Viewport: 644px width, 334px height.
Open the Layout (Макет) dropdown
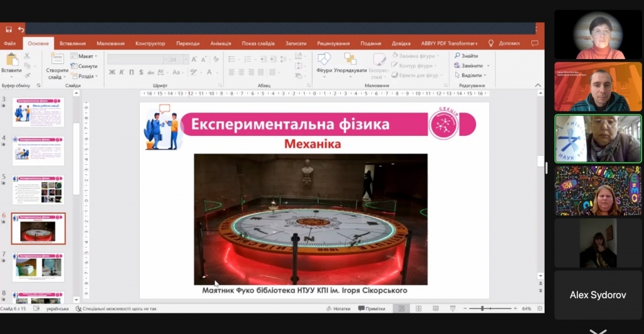click(85, 56)
